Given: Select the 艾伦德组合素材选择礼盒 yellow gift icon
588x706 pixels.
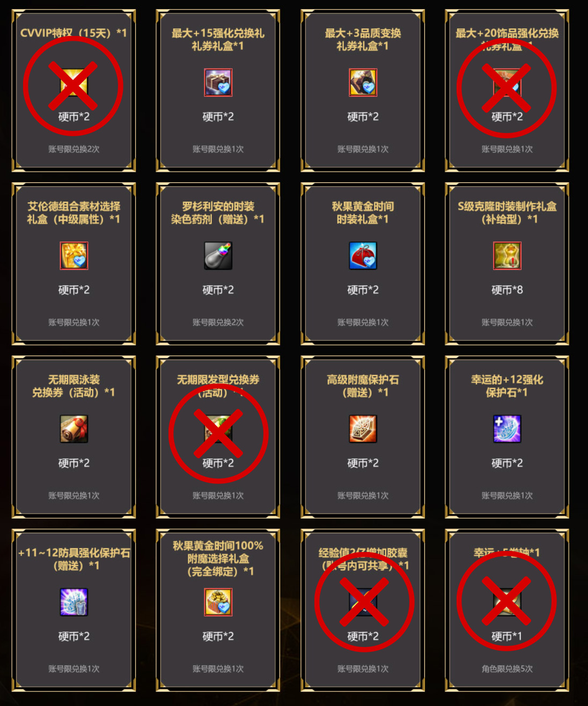Looking at the screenshot, I should point(73,256).
